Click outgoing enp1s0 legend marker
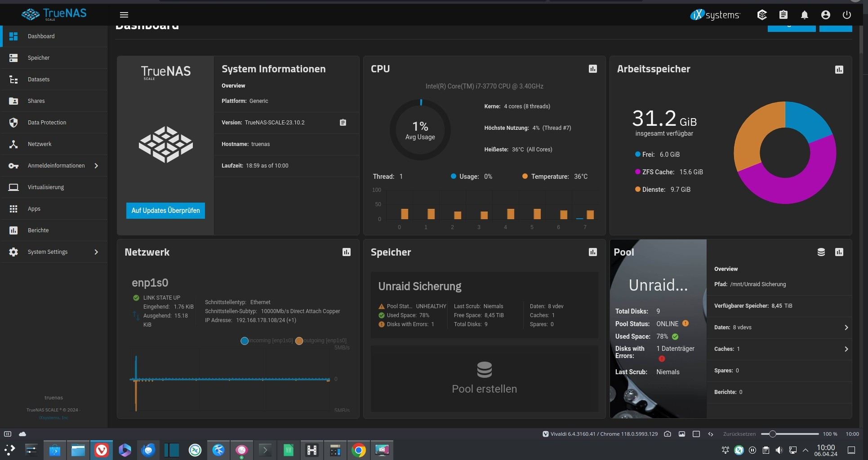 pos(299,341)
